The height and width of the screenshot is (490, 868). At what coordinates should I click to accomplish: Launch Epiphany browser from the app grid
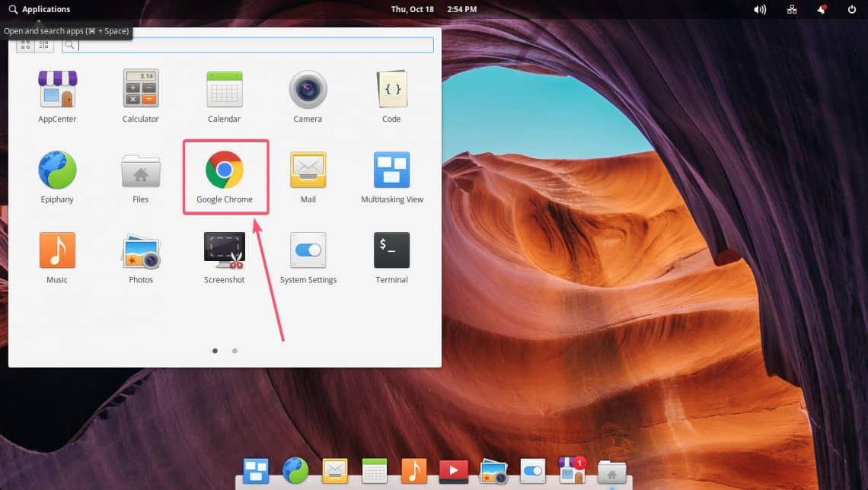[x=57, y=177]
